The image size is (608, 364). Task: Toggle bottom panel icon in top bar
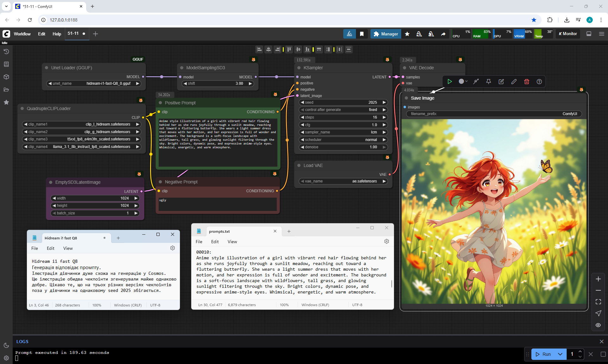point(589,34)
